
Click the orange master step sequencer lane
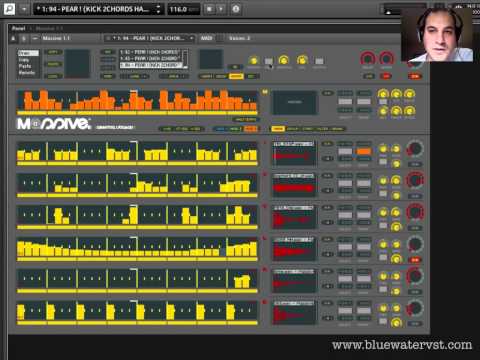137,101
